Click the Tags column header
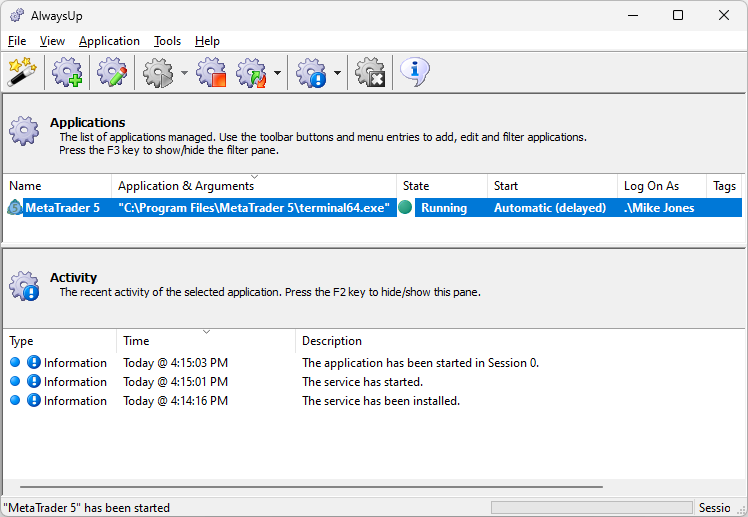Screen dimensions: 748x517 click(x=725, y=186)
